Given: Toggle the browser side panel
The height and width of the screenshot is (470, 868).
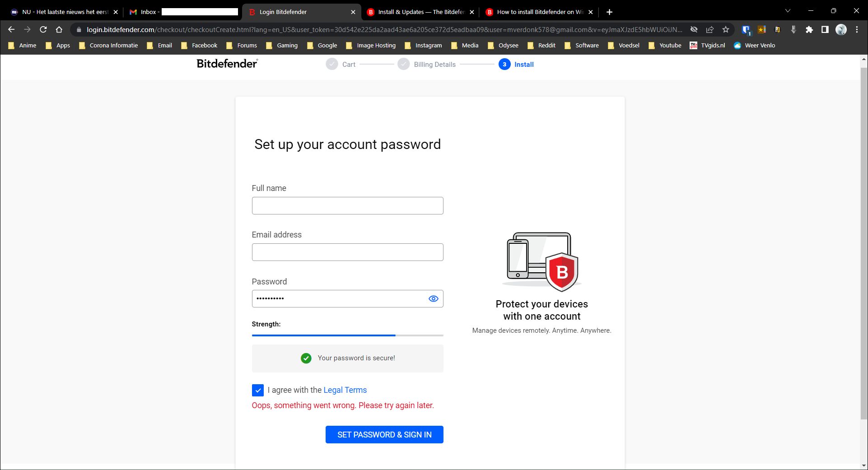Looking at the screenshot, I should [x=825, y=30].
